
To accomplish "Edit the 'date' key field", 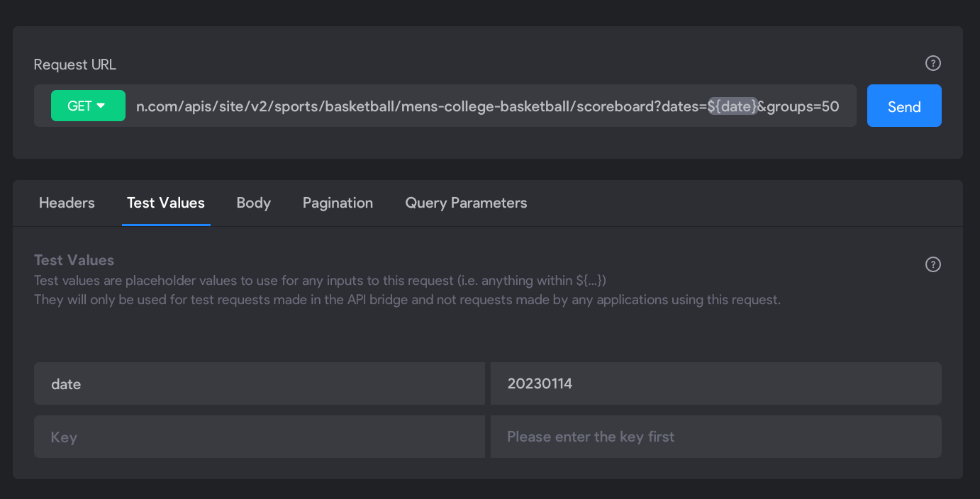I will tap(260, 383).
